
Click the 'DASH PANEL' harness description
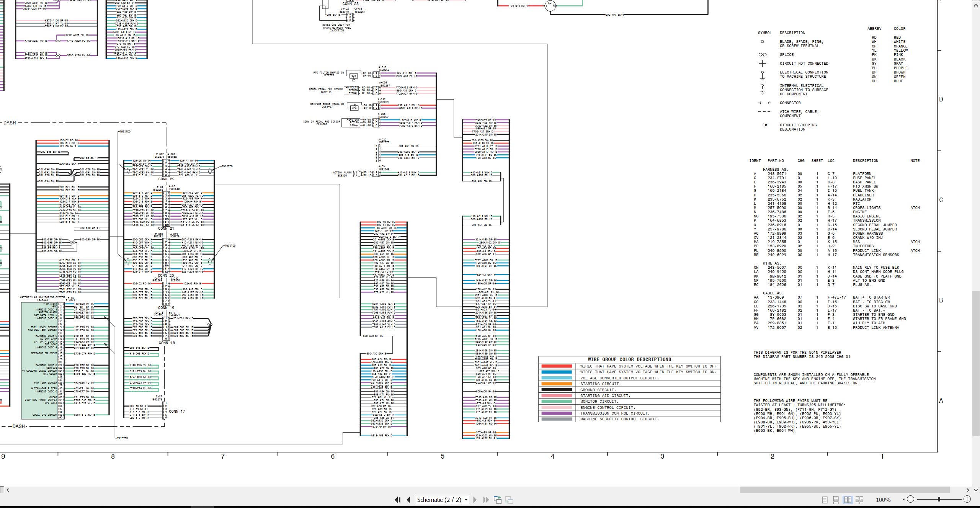[864, 182]
